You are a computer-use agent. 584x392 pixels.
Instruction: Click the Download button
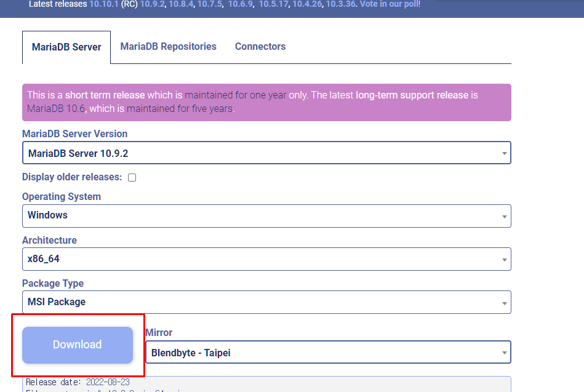click(78, 345)
